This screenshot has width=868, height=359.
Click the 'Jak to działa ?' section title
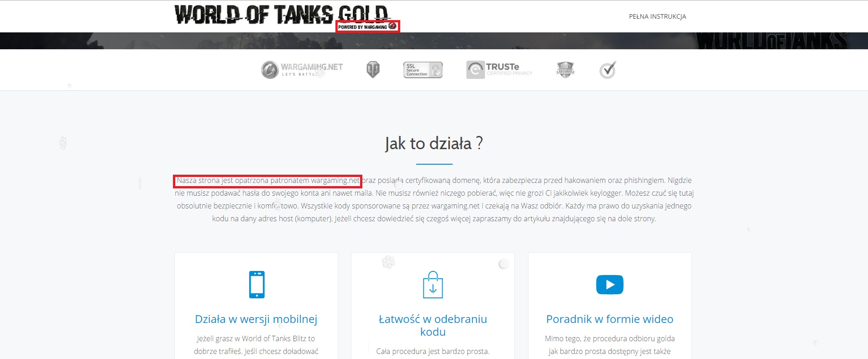coord(434,143)
